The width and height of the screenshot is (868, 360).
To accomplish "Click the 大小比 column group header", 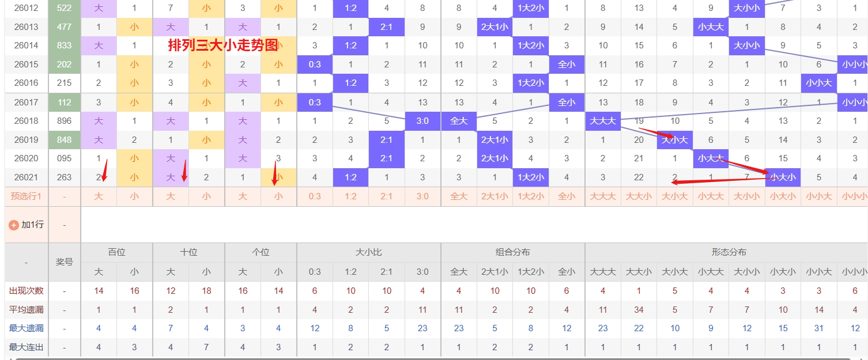I will [x=369, y=252].
